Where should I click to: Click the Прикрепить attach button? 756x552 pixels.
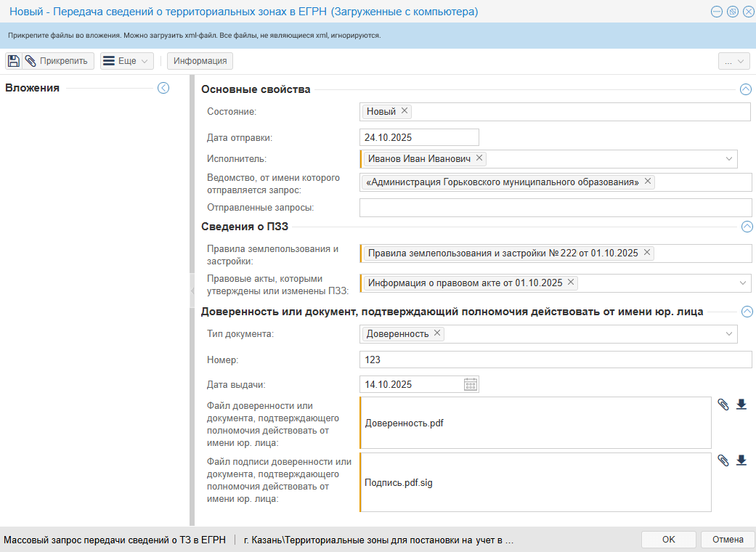tap(58, 61)
